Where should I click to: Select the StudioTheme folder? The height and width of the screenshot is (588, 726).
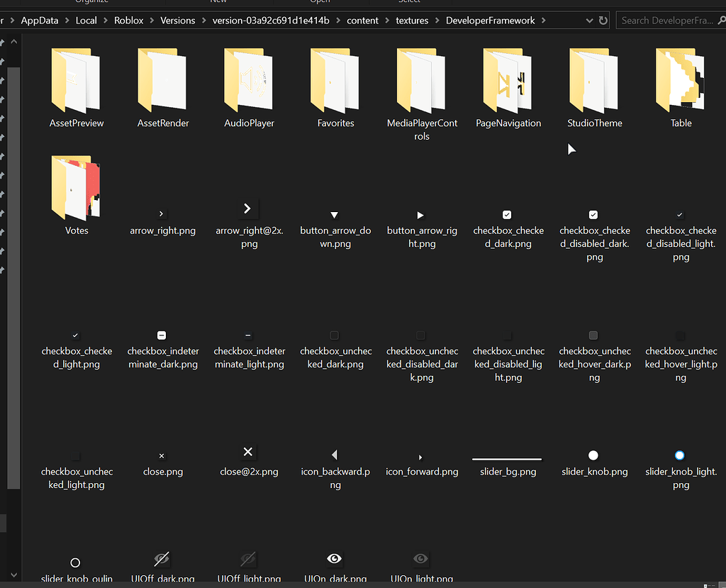coord(595,88)
